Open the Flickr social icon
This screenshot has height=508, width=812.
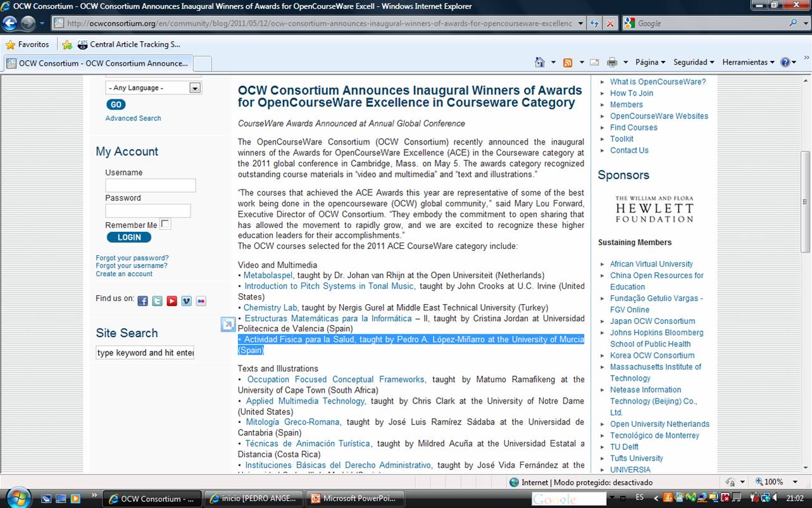pyautogui.click(x=201, y=301)
